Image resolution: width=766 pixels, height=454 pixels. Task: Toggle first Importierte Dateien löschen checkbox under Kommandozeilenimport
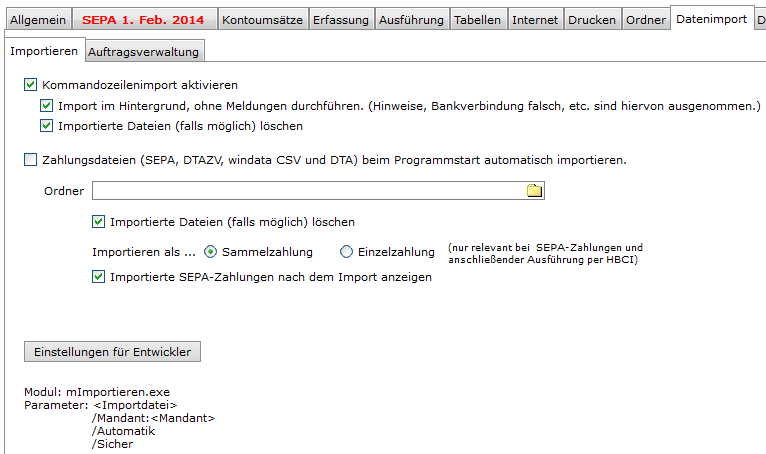click(46, 126)
